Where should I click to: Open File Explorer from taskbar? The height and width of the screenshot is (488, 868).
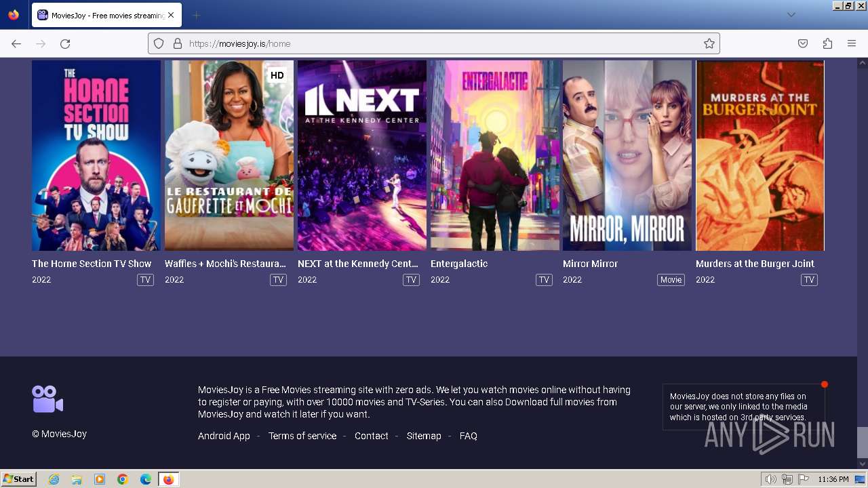tap(77, 479)
